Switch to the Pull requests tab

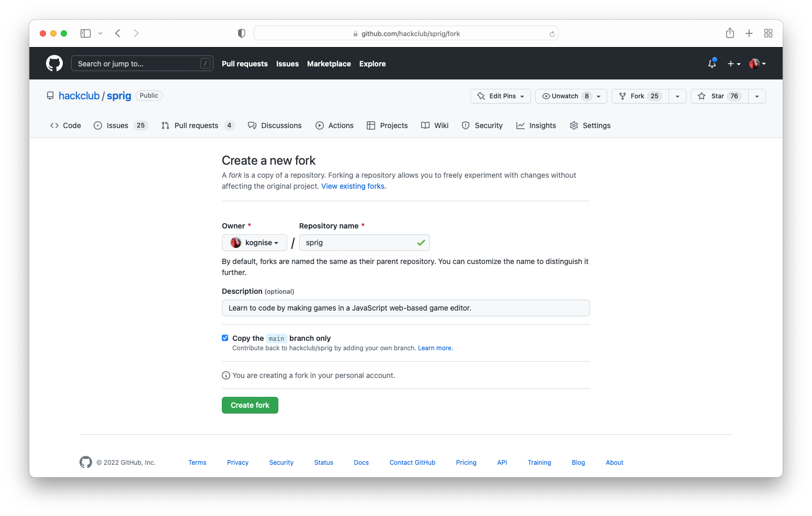tap(196, 125)
